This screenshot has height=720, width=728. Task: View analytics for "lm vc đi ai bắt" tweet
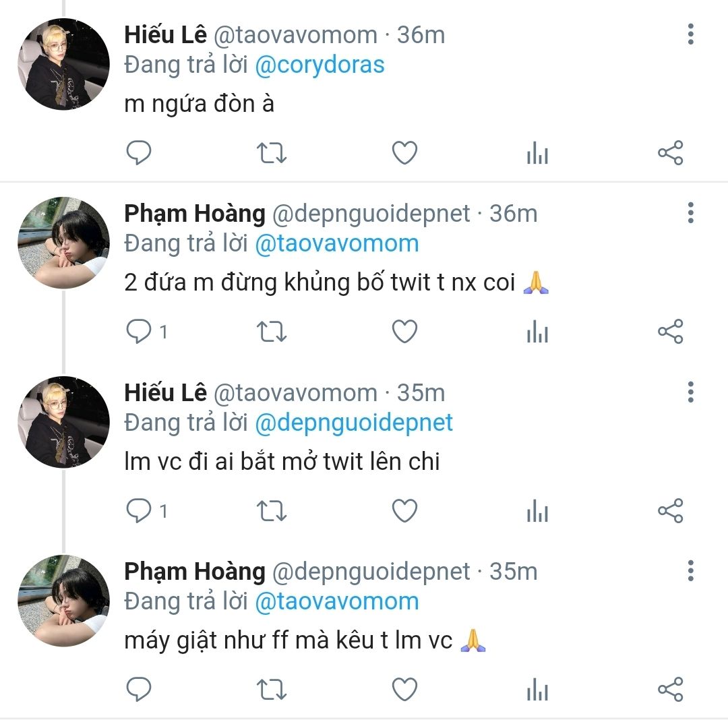pyautogui.click(x=537, y=511)
